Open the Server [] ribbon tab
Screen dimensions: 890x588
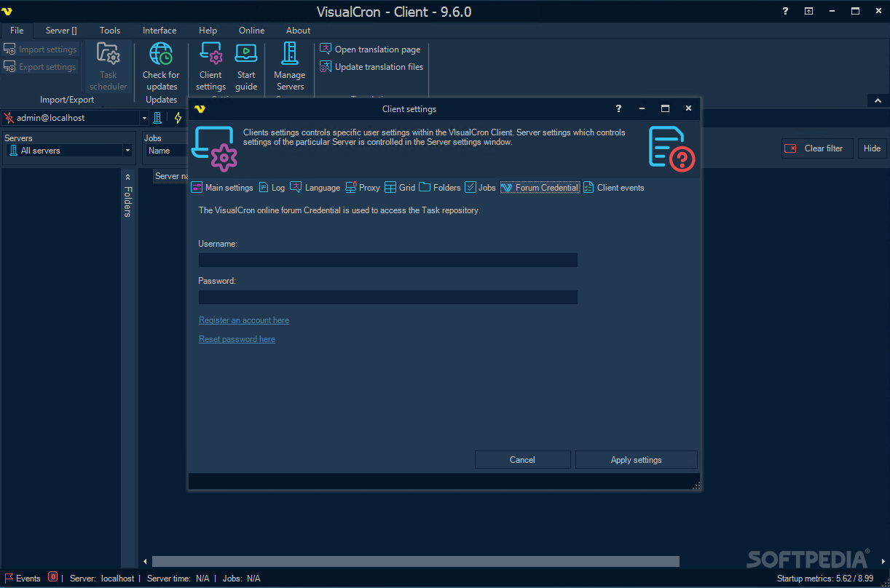pos(61,31)
